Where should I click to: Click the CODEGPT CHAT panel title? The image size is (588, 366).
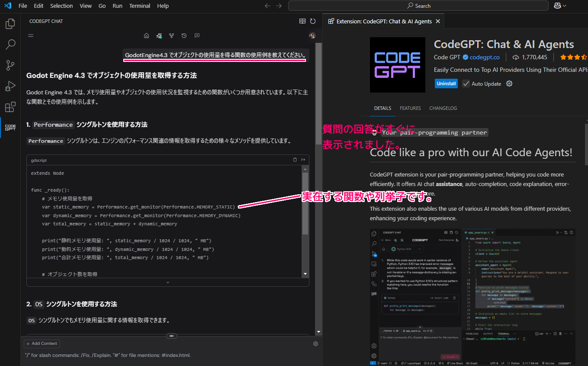[x=46, y=21]
